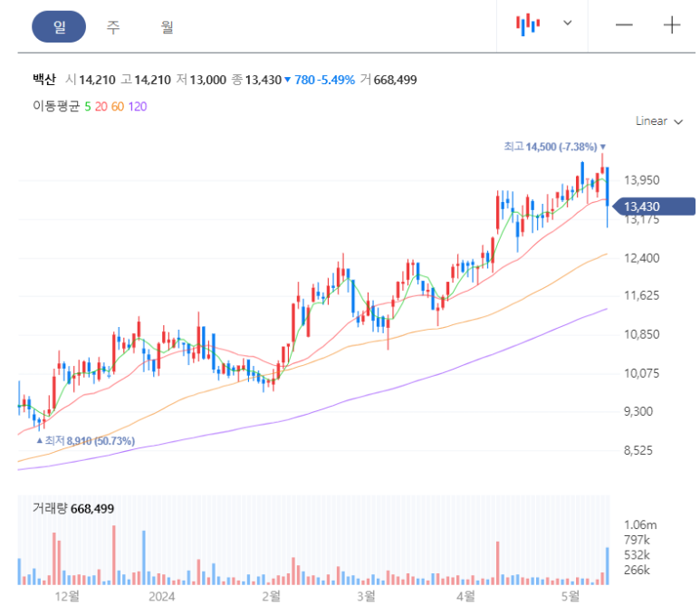The height and width of the screenshot is (615, 700).
Task: Click the blue down-triangle beside 780
Action: 288,80
